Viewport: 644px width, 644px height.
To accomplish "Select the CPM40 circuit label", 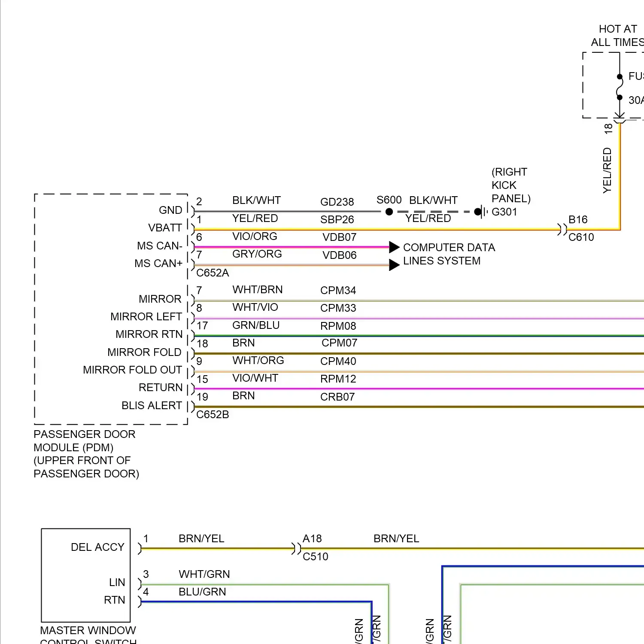I will (338, 361).
